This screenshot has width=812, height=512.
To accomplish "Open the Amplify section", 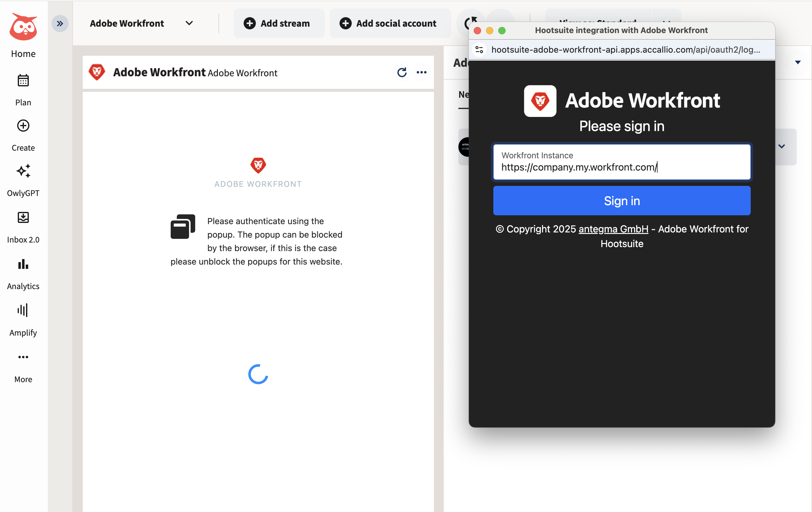I will [23, 320].
